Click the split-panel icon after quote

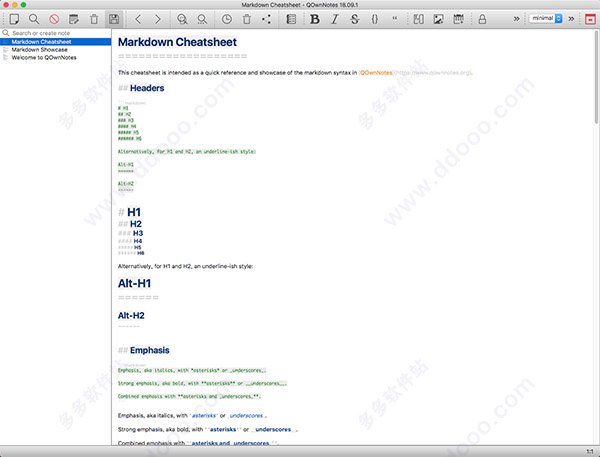(x=419, y=19)
